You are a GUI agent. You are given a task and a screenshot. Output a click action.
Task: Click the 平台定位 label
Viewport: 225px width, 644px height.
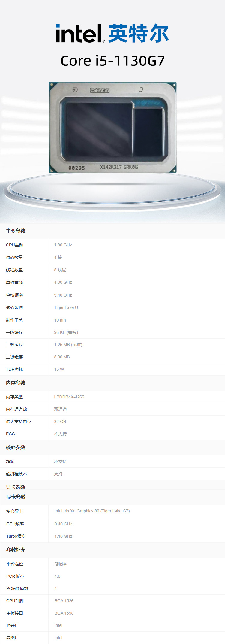click(15, 564)
